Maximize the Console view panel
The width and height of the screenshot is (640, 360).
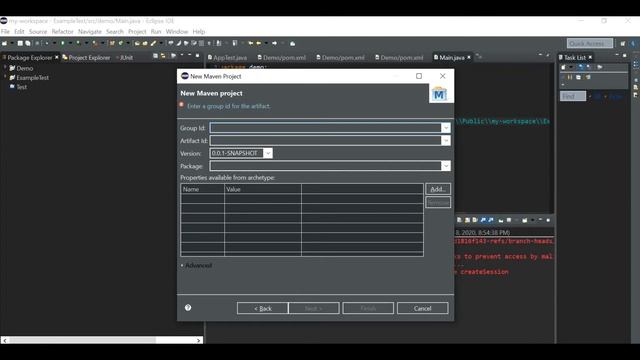pos(548,220)
